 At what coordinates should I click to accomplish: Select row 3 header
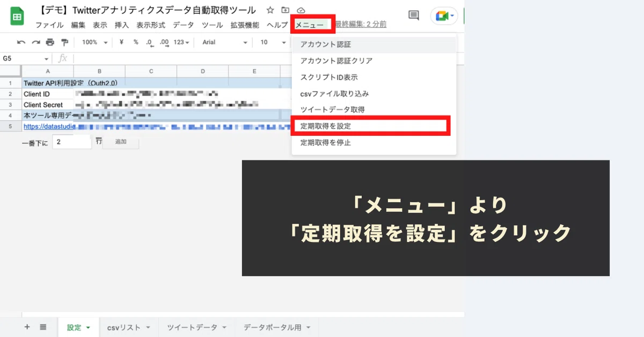(x=10, y=105)
